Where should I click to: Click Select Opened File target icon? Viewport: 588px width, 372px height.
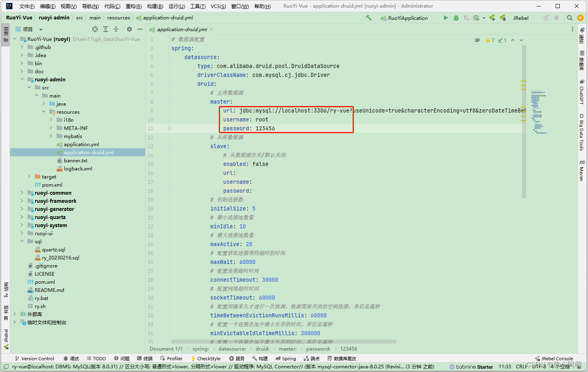click(95, 29)
